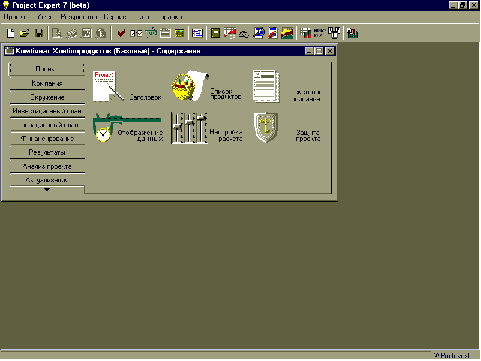Screen dimensions: 481x361
Task: Switch to the Окружение tab
Action: point(47,97)
